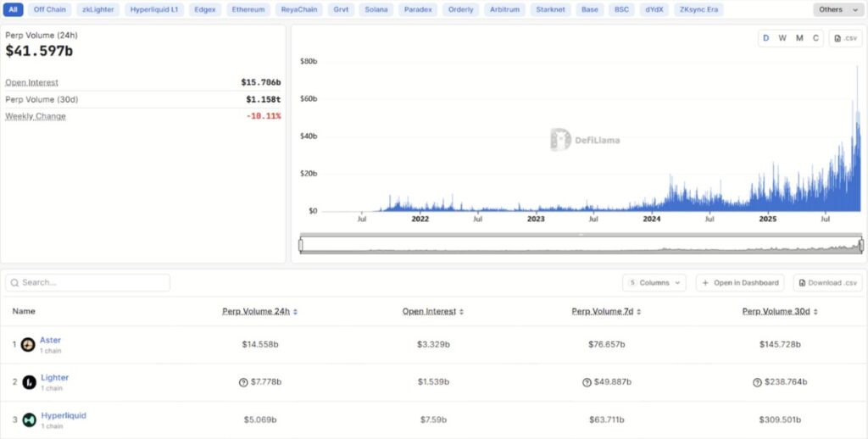Switch chart to Weekly (W) interval
The width and height of the screenshot is (868, 439).
point(782,39)
